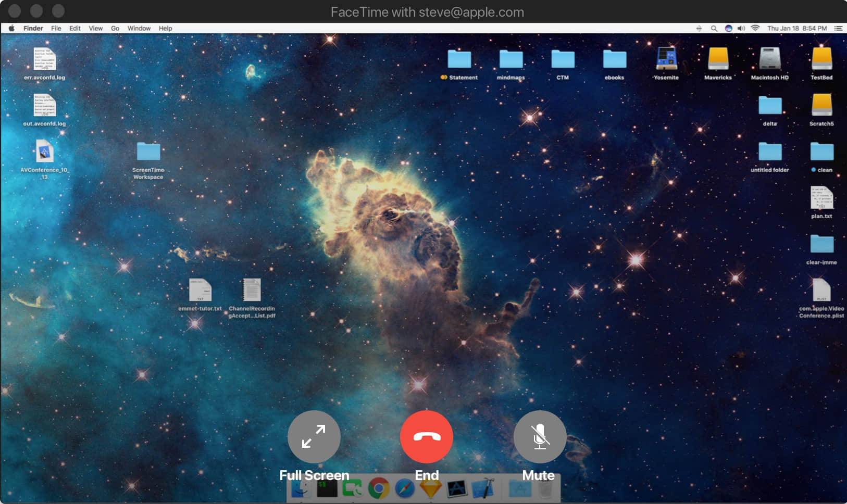Open Safari from the Dock

(405, 488)
